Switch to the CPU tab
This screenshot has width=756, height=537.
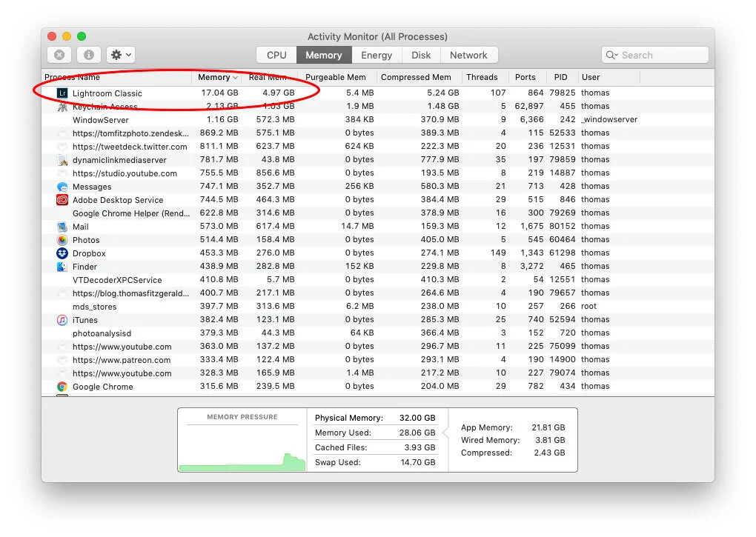click(276, 55)
